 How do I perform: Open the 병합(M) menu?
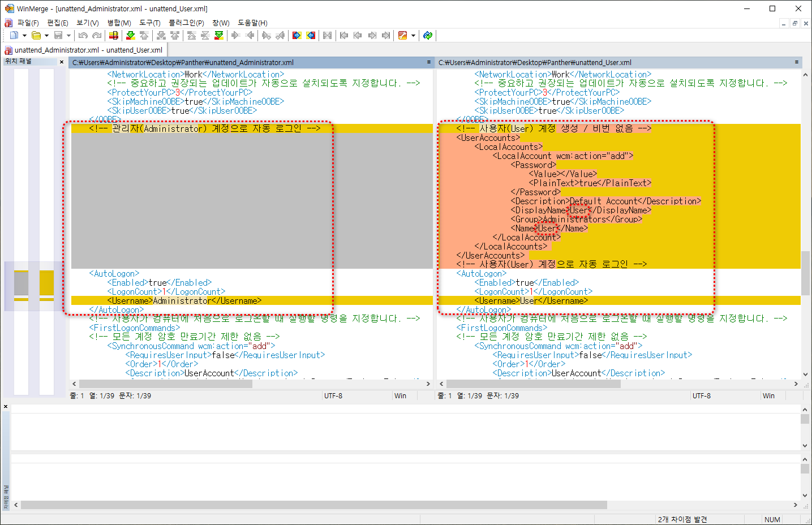(x=119, y=23)
